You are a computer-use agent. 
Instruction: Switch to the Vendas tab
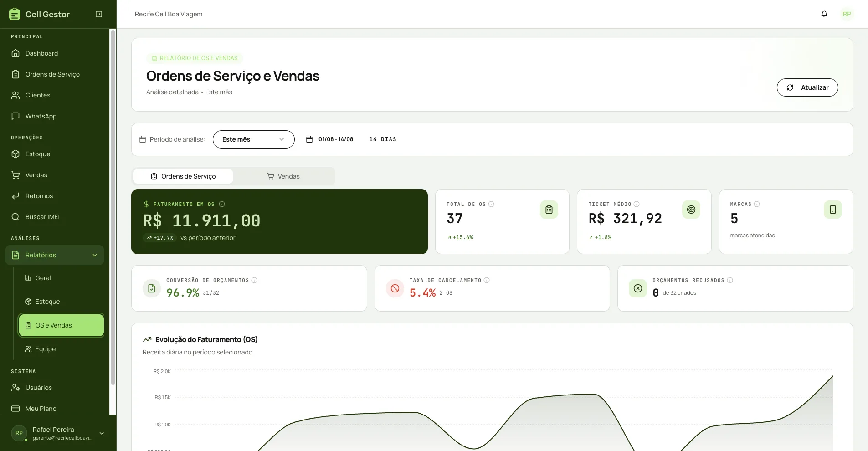[x=283, y=176]
